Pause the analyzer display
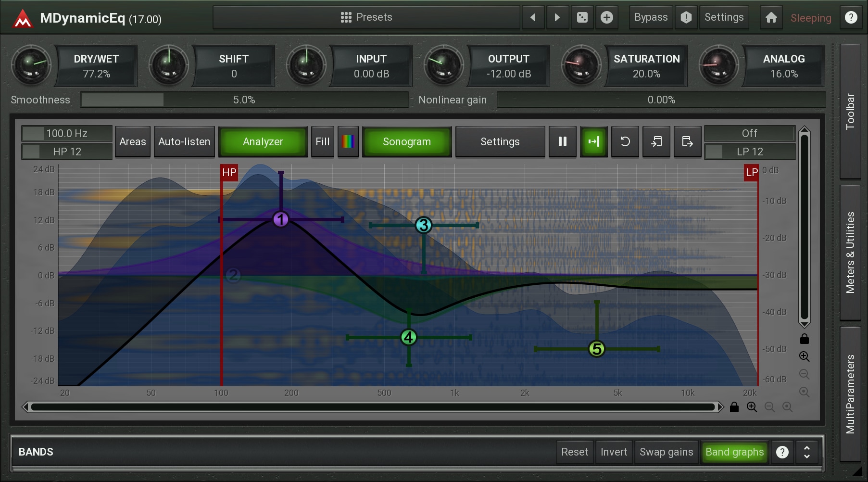Screen dimensions: 868x482 pos(562,142)
